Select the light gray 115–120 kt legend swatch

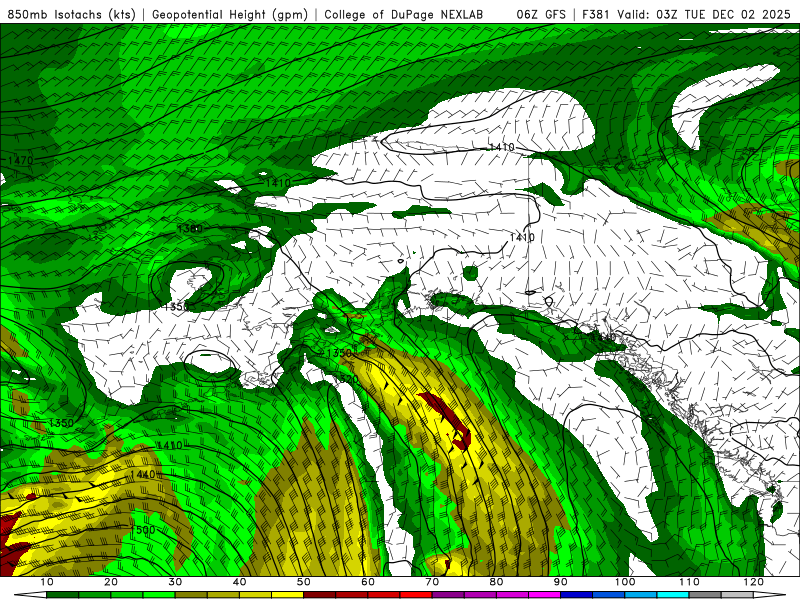click(x=738, y=595)
